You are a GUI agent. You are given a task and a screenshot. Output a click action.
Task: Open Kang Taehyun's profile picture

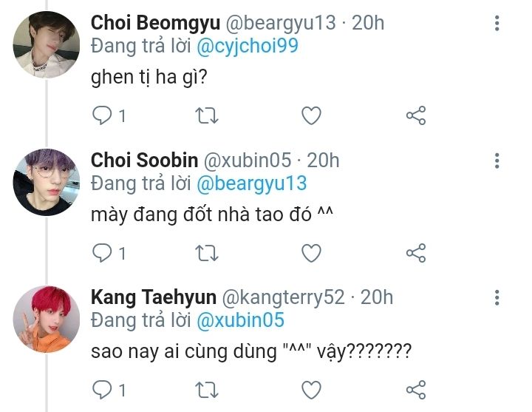point(47,318)
